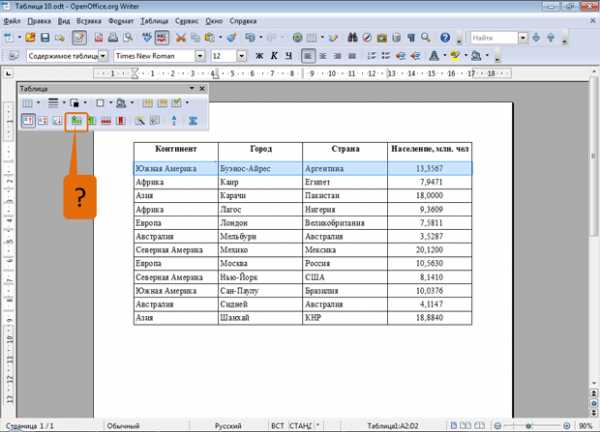The image size is (600, 432).
Task: Click the Insert column icon in Таблица toolbar
Action: click(92, 121)
